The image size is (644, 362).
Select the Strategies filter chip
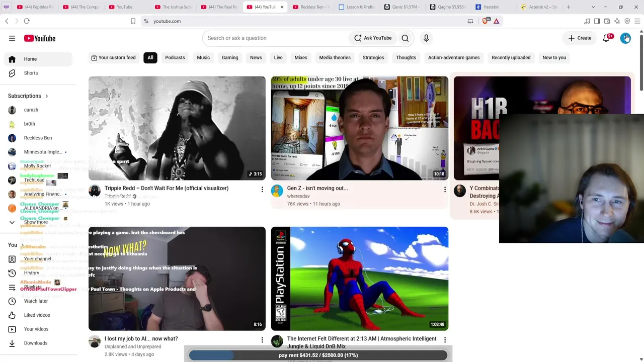[373, 57]
